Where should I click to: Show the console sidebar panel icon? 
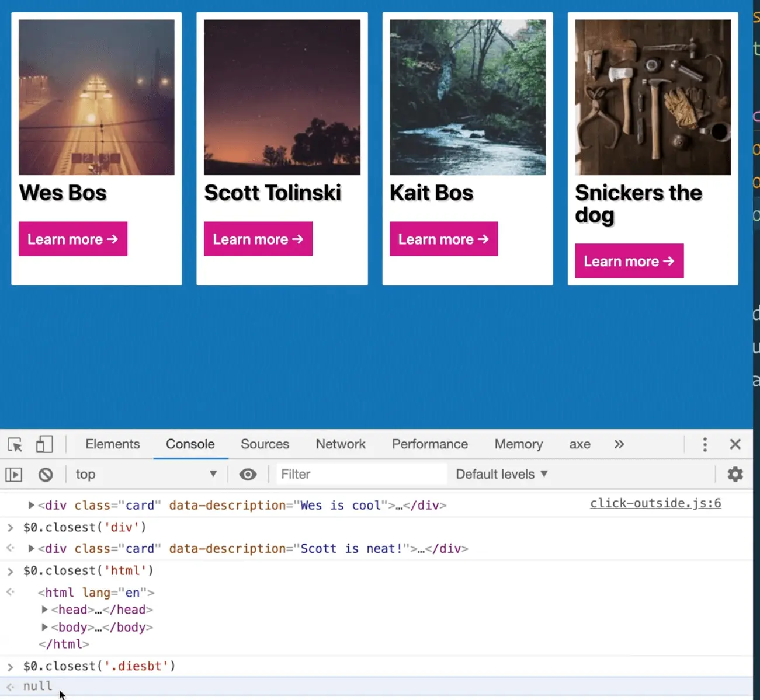(x=14, y=475)
